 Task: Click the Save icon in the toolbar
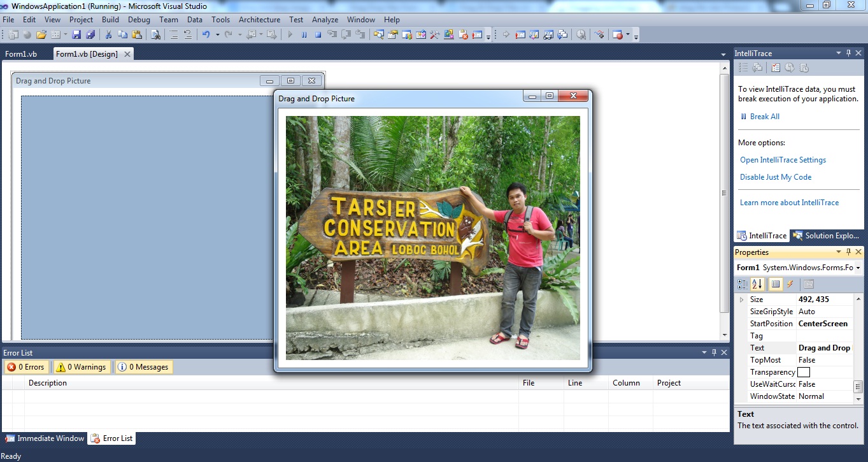click(76, 34)
